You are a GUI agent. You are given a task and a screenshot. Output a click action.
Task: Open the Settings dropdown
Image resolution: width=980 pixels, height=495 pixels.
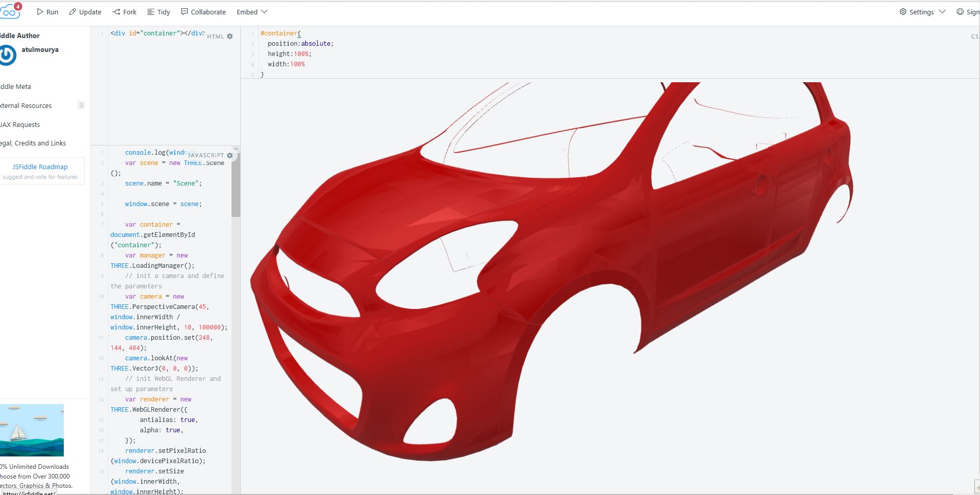point(922,12)
